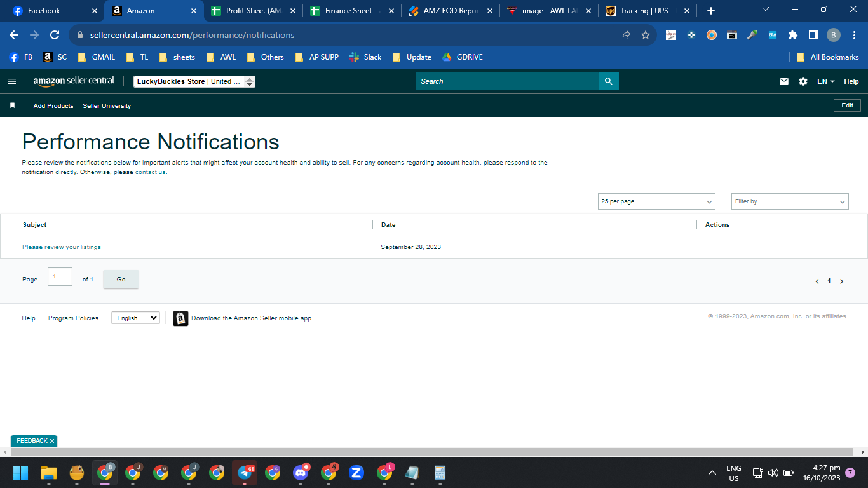Open the Help link in the header
Screen dimensions: 868x488
[x=851, y=81]
